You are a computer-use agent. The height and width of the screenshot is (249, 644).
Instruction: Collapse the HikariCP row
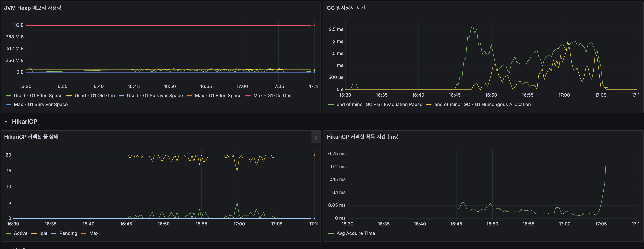6,121
